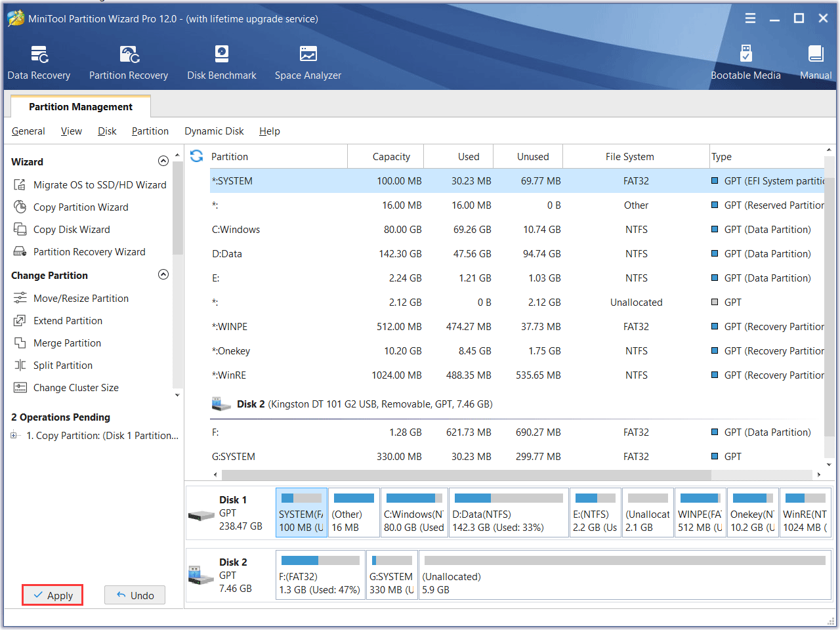Sort by the File System column header
840x630 pixels.
click(636, 157)
